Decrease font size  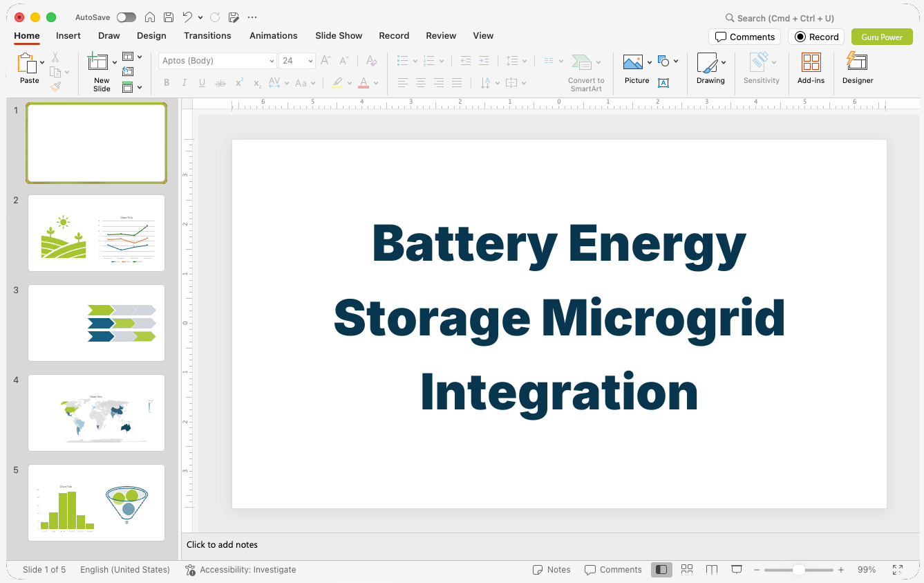[x=346, y=61]
